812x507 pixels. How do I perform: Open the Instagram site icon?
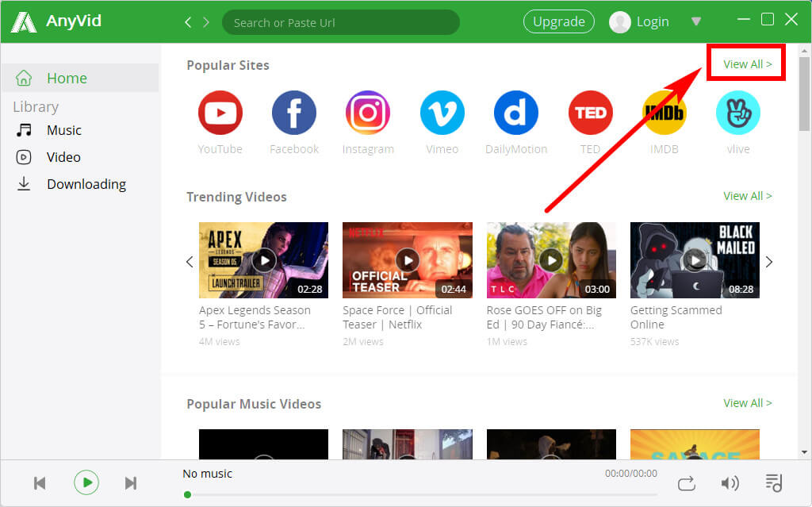click(x=368, y=113)
